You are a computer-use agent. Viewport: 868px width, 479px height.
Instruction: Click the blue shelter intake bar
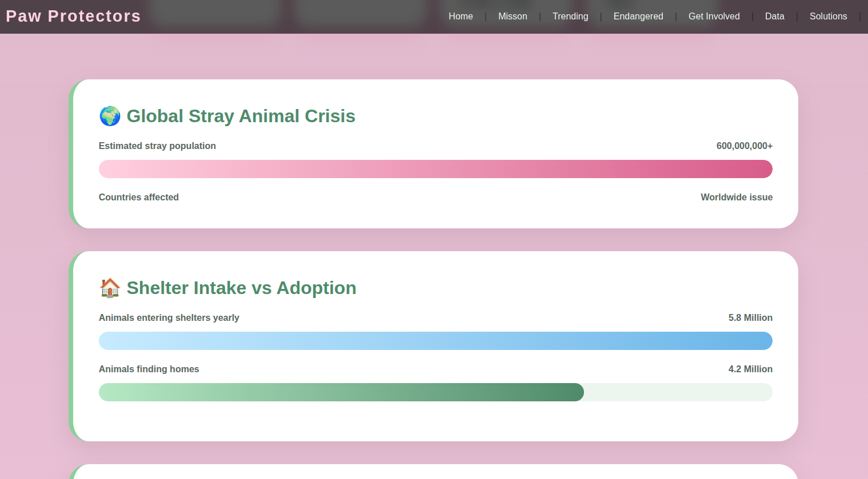point(435,341)
